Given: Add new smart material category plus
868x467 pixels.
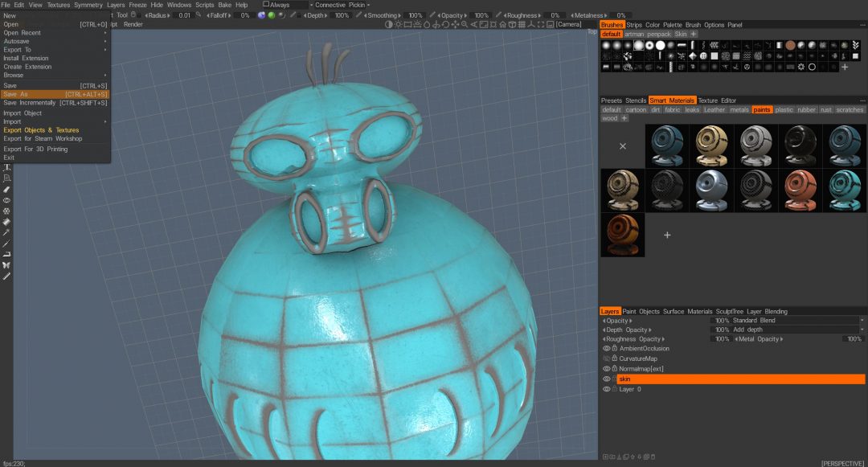Looking at the screenshot, I should tap(624, 118).
